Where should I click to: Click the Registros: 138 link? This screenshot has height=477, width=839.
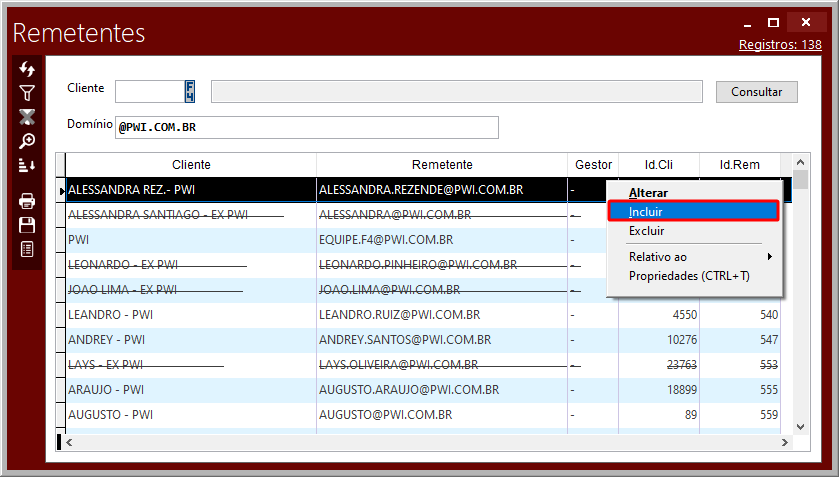(780, 44)
